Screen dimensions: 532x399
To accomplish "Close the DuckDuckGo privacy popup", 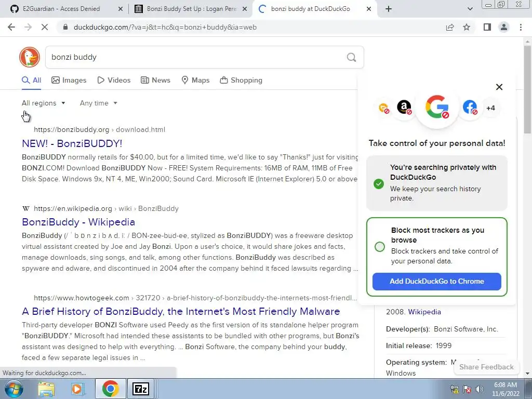I will [499, 87].
